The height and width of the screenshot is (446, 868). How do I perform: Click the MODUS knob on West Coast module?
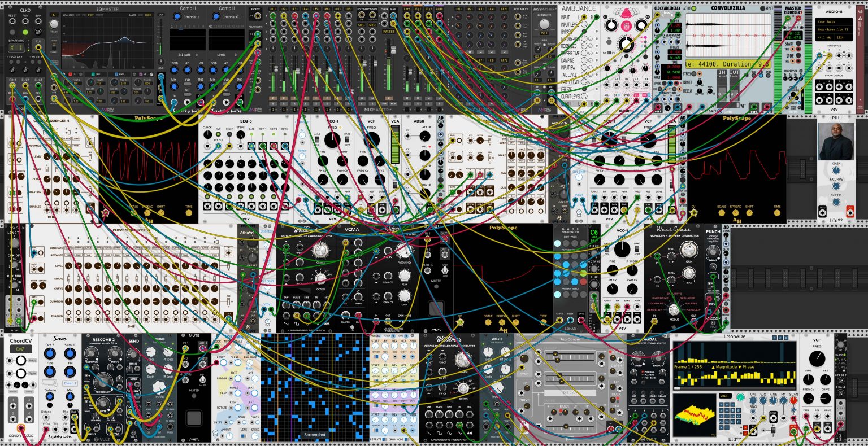pyautogui.click(x=673, y=310)
